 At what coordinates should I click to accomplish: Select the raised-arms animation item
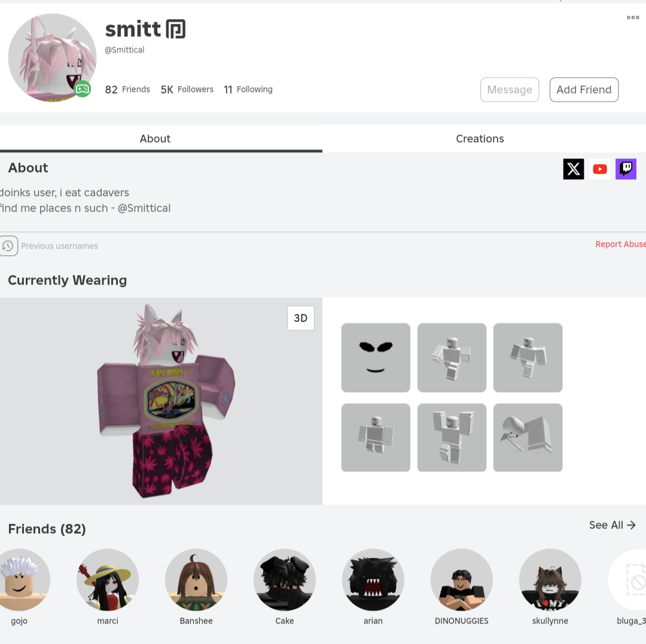(452, 437)
